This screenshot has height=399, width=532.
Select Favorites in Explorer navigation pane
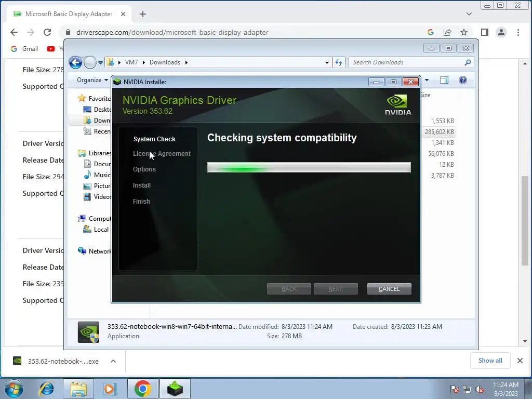click(95, 98)
